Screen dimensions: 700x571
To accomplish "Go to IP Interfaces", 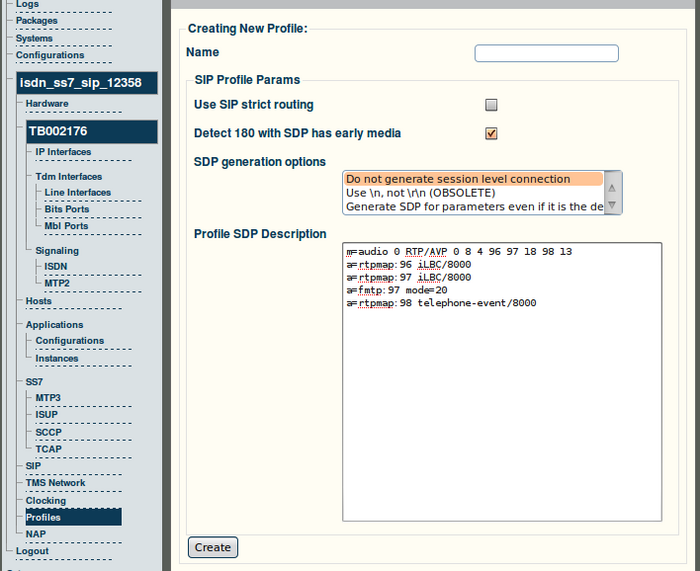I will point(63,152).
